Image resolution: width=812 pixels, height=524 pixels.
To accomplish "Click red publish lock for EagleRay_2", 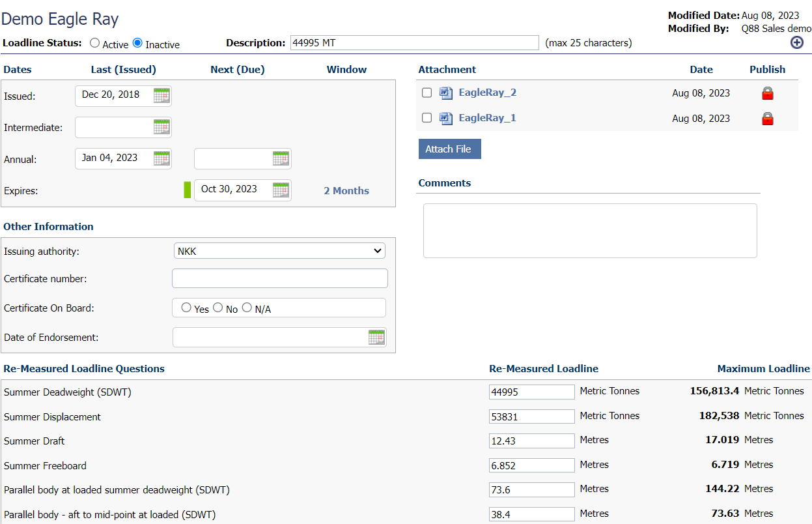I will tap(767, 93).
